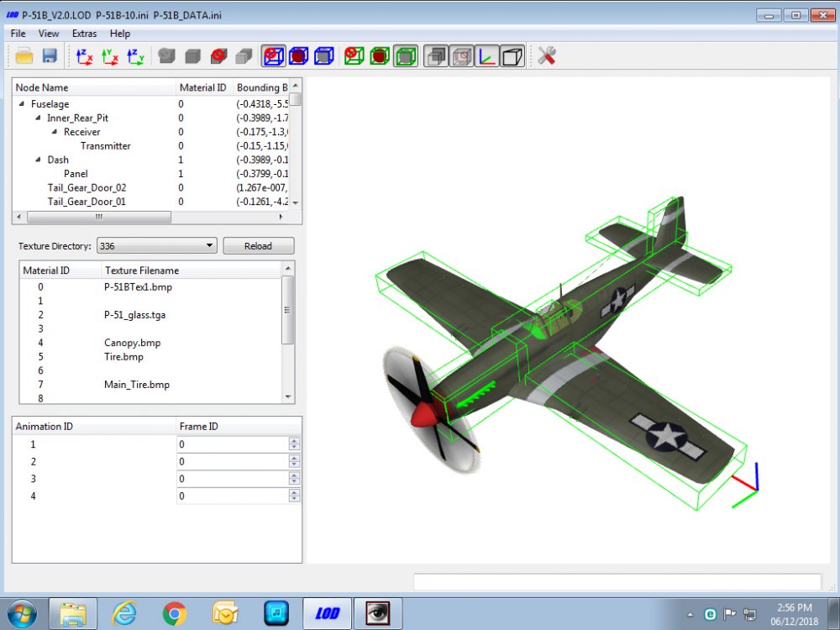Click the blue wireframe cube with red sphere
Screen dimensions: 840x630
tap(298, 56)
